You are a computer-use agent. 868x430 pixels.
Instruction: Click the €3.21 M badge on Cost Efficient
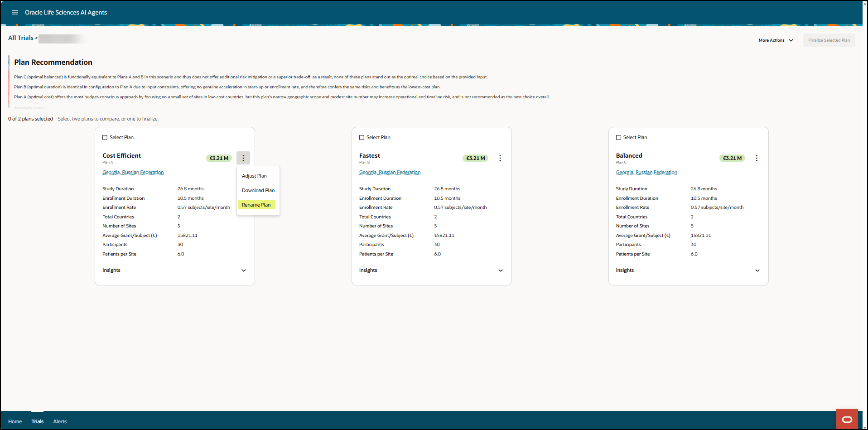(x=219, y=158)
